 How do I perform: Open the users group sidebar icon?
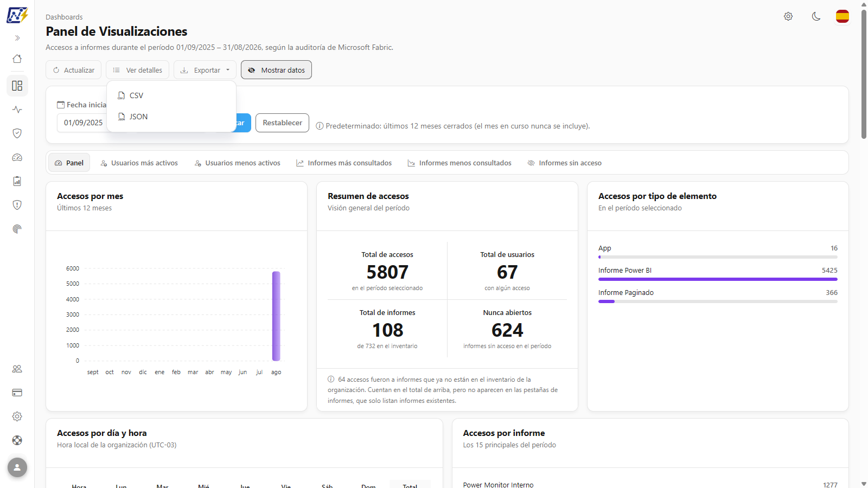[17, 369]
